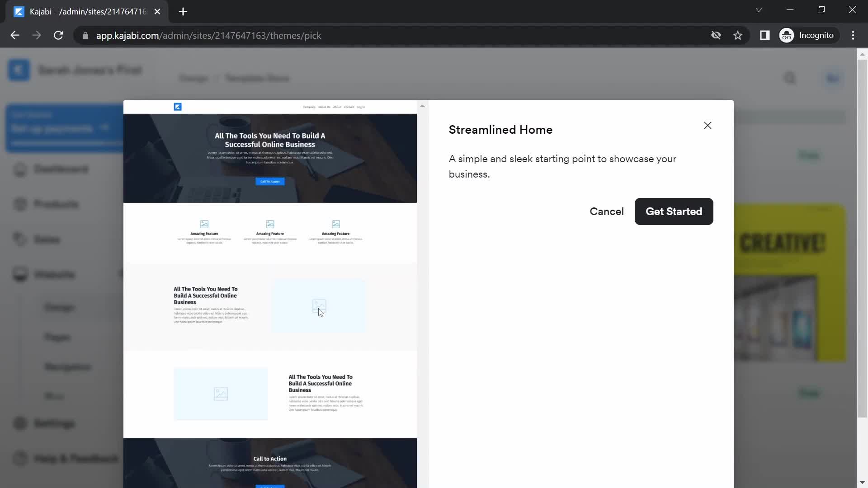This screenshot has width=868, height=488.
Task: Click the Call To Action button in hero preview
Action: coord(270,182)
